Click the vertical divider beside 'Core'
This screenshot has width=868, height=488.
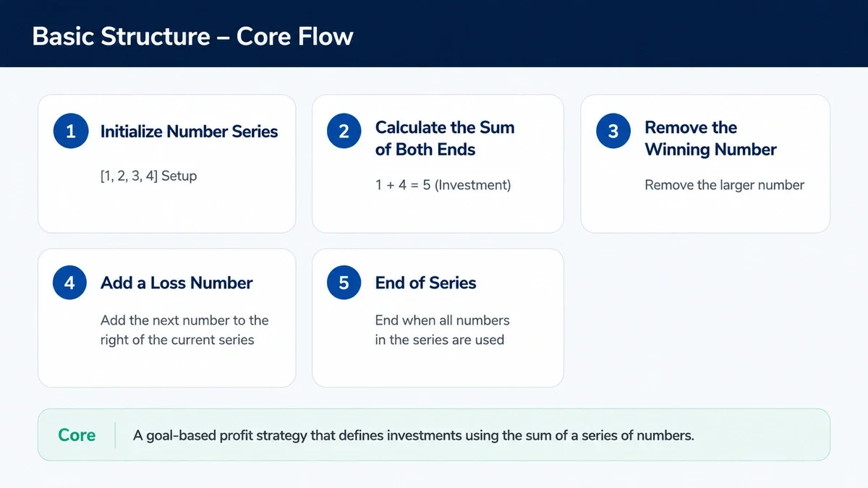click(x=115, y=435)
